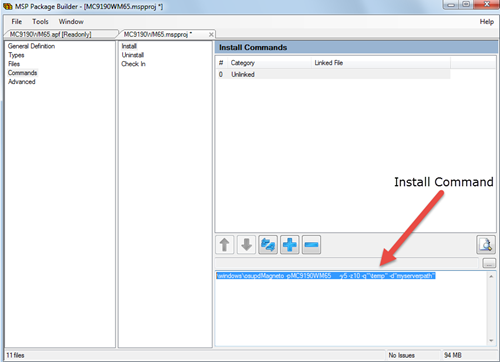Select Uninstall in command list
This screenshot has width=500, height=362.
pos(133,55)
